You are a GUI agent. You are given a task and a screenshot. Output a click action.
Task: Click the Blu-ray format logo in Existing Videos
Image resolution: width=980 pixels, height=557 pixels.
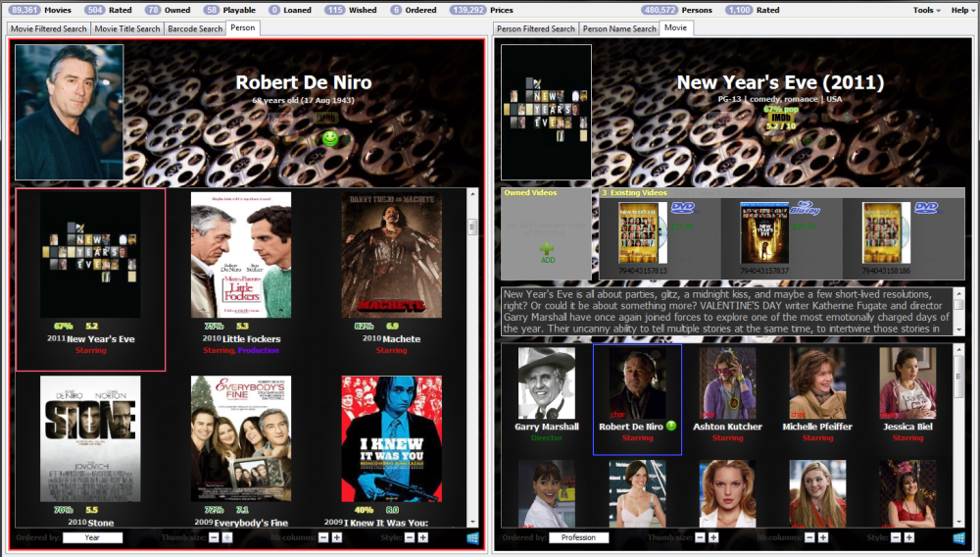[805, 208]
